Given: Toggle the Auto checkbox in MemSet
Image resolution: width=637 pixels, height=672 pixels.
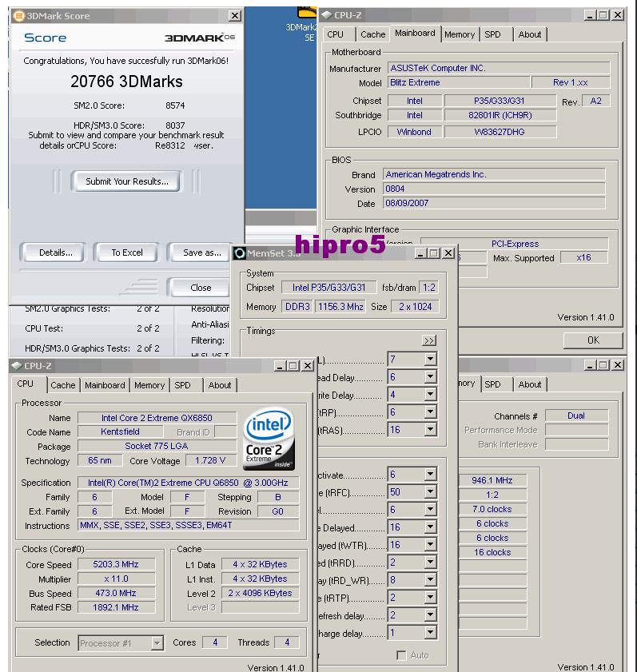Looking at the screenshot, I should 402,655.
